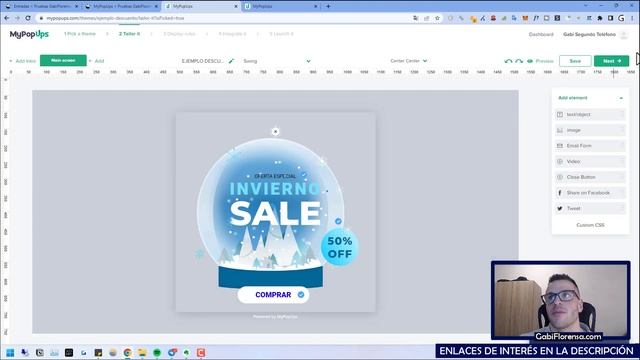Open a new browser tab
This screenshot has height=360, width=640.
pos(328,7)
